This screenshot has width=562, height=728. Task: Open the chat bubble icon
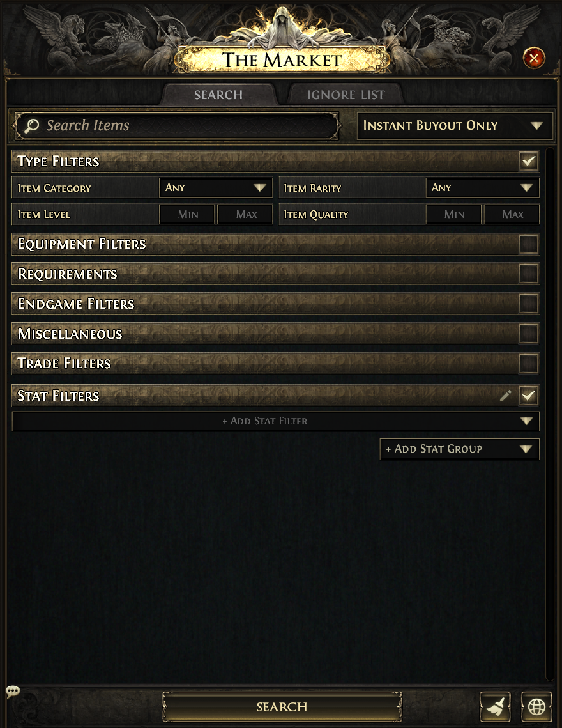[13, 692]
